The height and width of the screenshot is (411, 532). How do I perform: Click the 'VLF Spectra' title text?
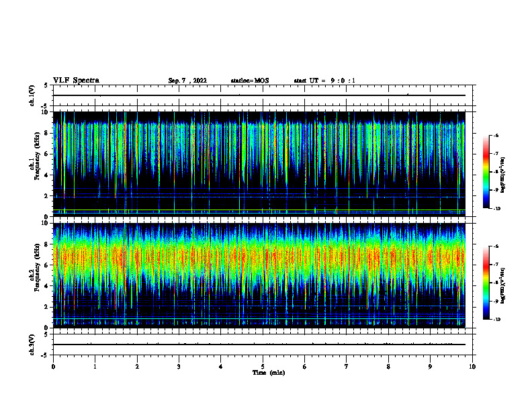point(76,81)
